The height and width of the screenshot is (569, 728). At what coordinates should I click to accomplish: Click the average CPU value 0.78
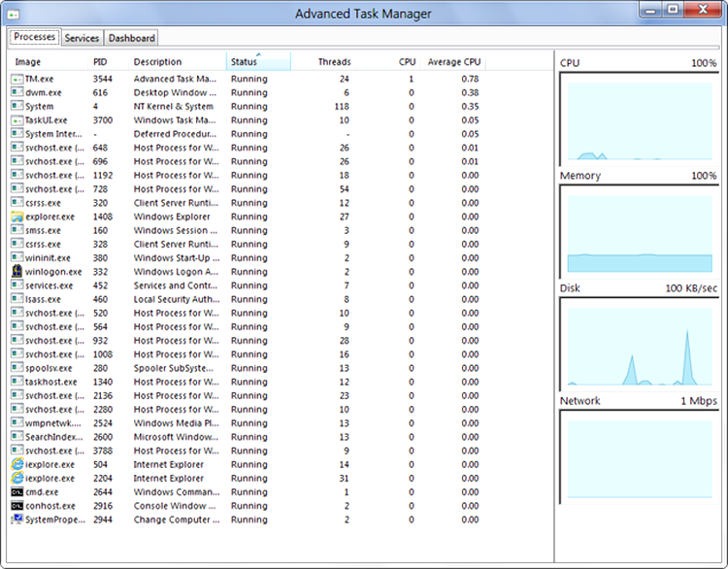pos(470,79)
